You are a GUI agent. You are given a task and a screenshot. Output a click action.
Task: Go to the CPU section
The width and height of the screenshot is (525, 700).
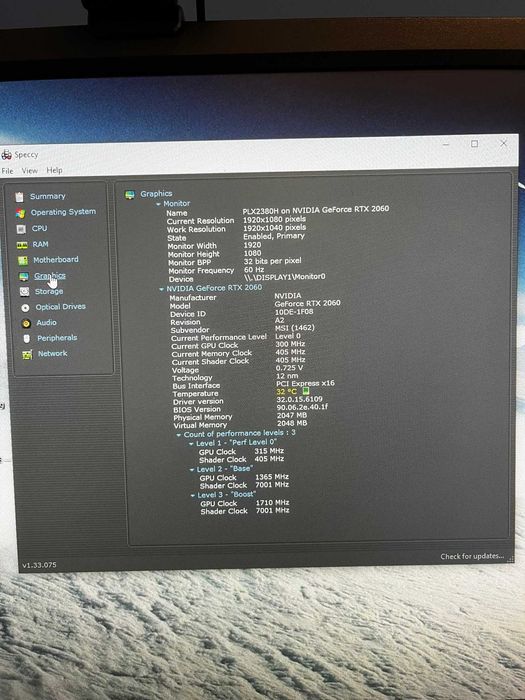click(x=39, y=228)
